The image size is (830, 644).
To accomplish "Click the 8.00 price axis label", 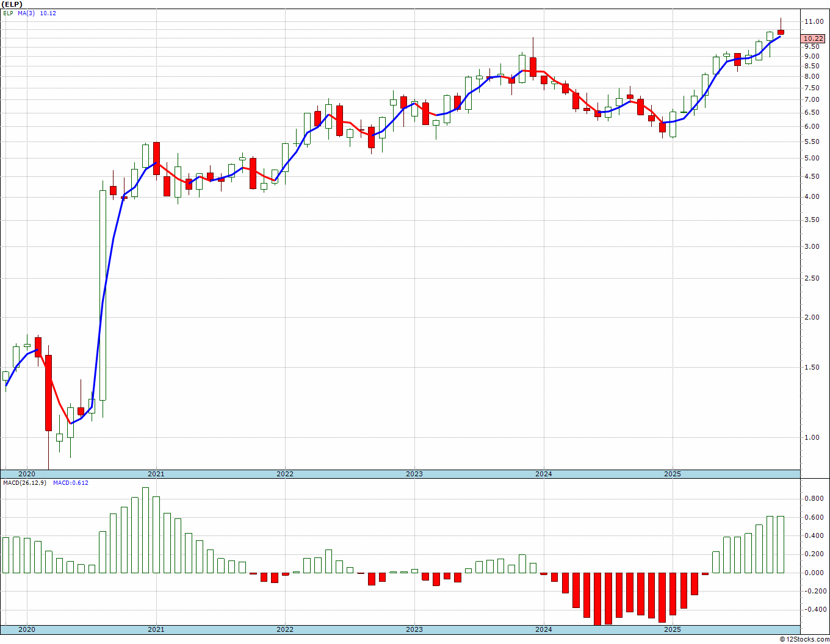I will tap(812, 76).
